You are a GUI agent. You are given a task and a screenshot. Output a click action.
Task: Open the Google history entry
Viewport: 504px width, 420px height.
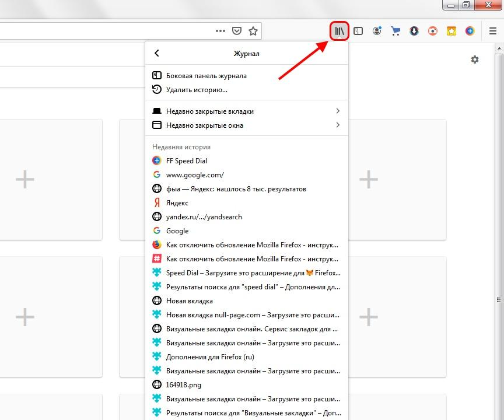(x=247, y=231)
